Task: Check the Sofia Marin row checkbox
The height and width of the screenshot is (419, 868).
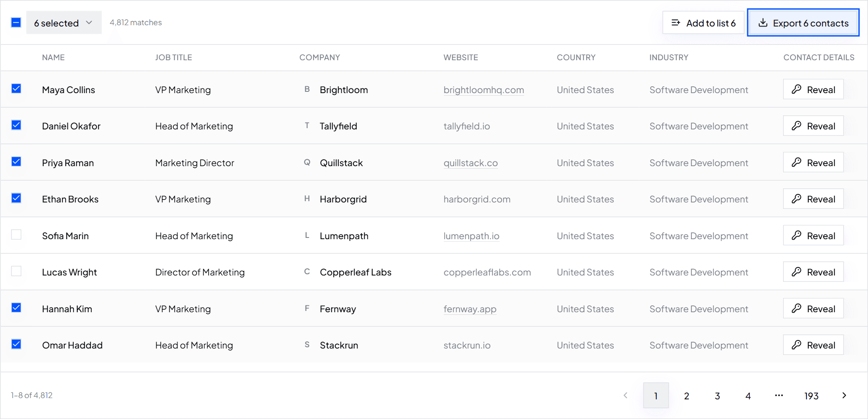Action: point(16,235)
